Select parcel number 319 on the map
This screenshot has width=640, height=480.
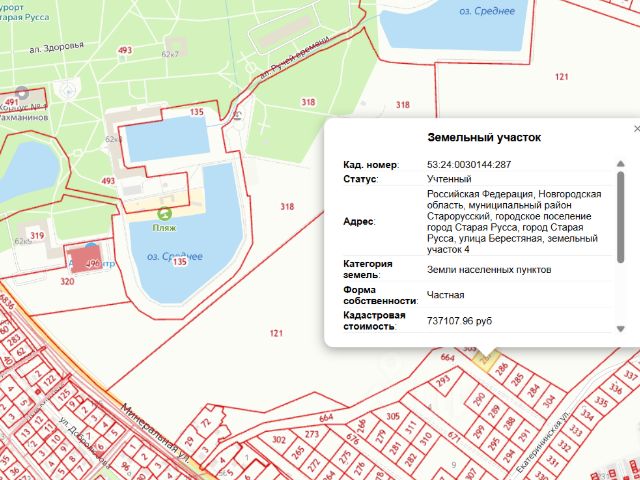coord(37,236)
